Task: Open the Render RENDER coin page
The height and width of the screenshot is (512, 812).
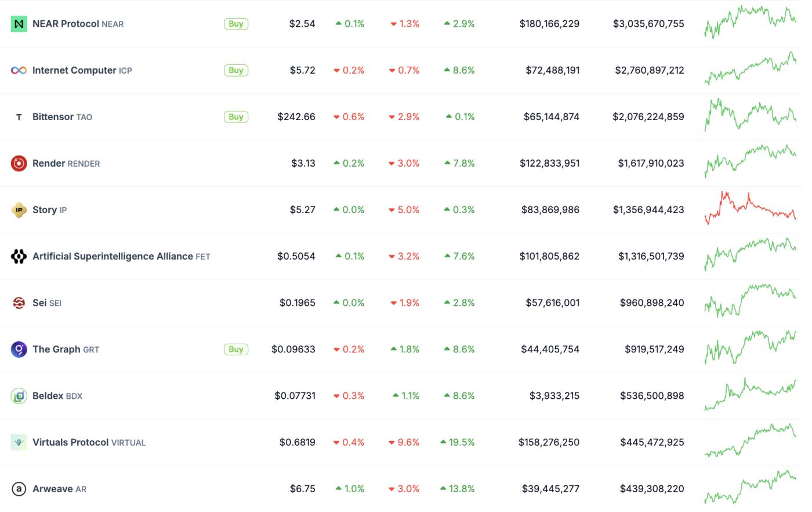Action: coord(66,163)
